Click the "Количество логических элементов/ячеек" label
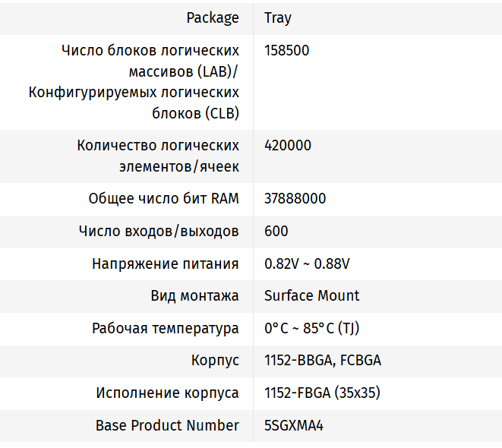Screen dimensions: 502x448 158,156
